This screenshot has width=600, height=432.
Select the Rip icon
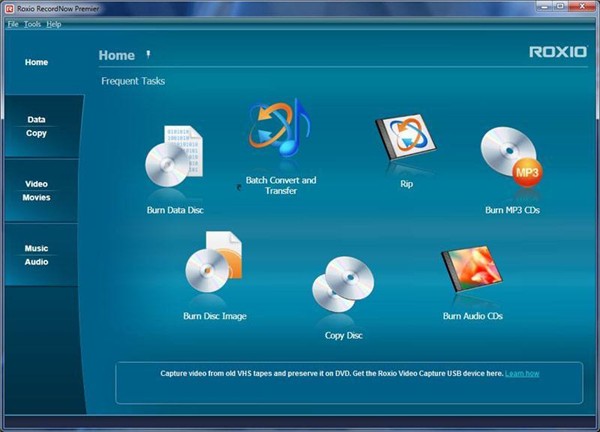406,137
